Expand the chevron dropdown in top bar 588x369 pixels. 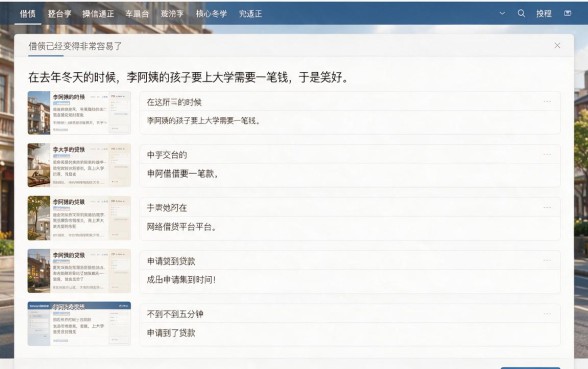click(x=502, y=13)
